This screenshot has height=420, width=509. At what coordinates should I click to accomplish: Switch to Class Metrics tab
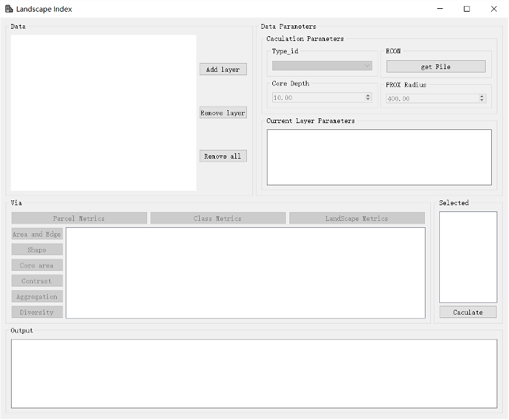pyautogui.click(x=218, y=218)
